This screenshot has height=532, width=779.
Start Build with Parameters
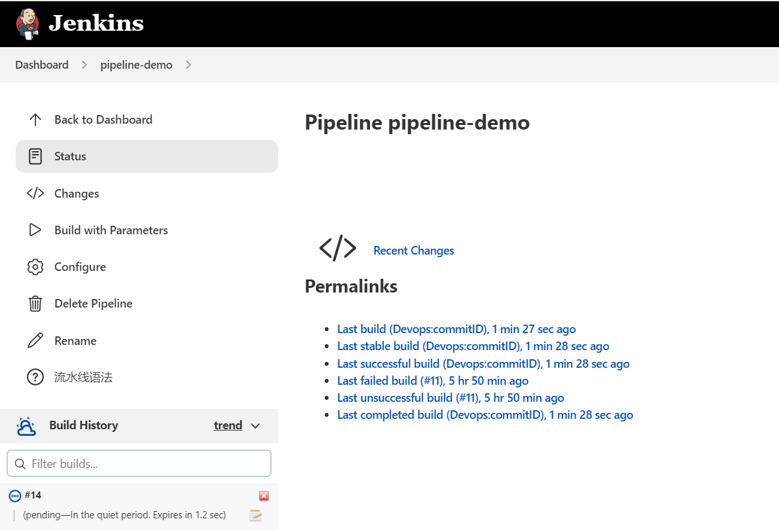(111, 230)
